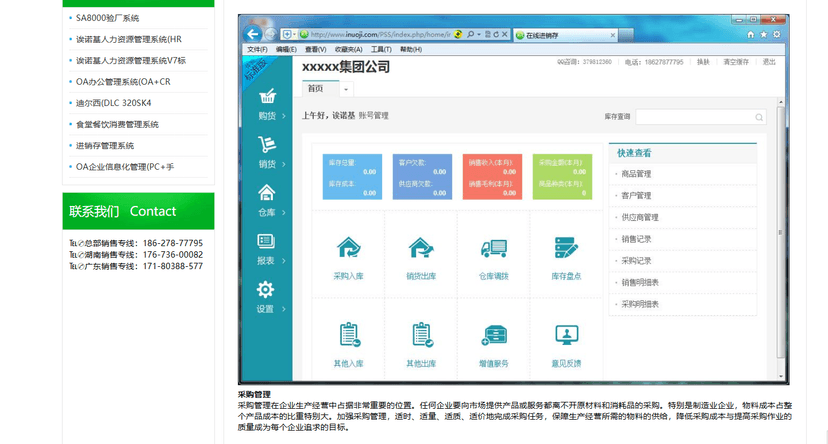828x444 pixels.
Task: Open the 报表 report icon in sidebar
Action: (x=266, y=241)
